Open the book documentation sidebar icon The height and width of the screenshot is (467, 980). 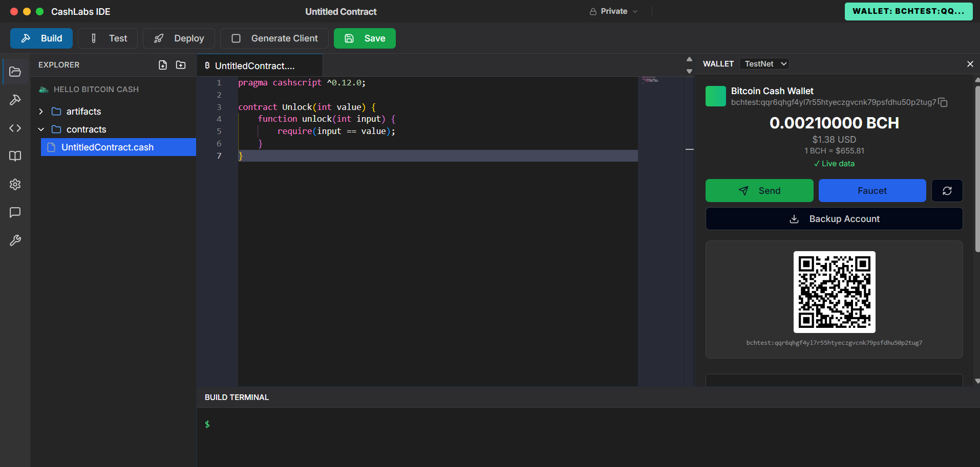[x=15, y=156]
